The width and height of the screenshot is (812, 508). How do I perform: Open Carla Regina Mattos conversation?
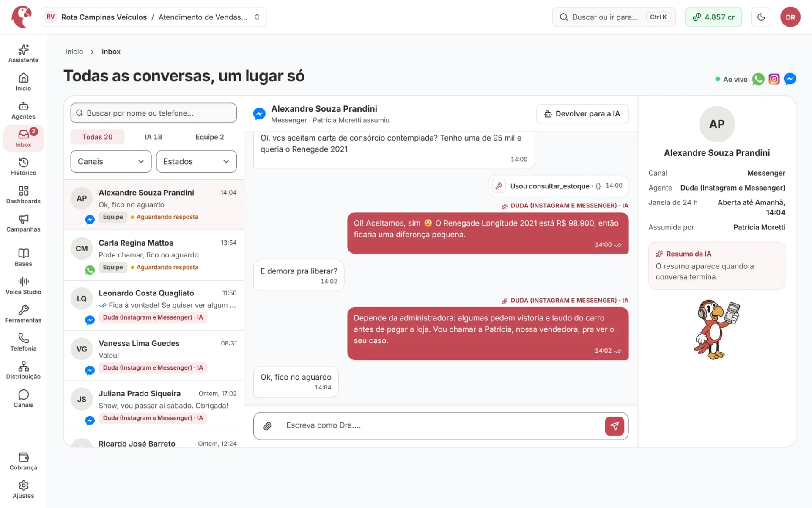(x=154, y=255)
